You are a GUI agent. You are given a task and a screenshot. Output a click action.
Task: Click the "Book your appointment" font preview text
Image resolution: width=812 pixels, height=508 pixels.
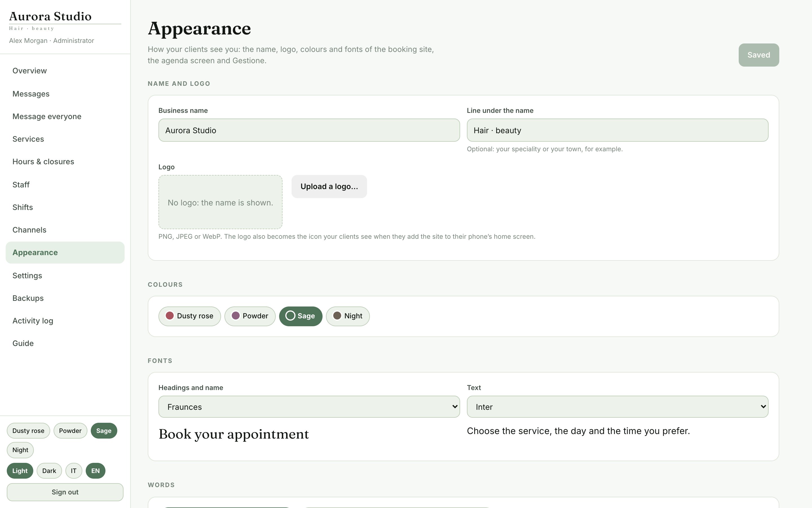[233, 434]
